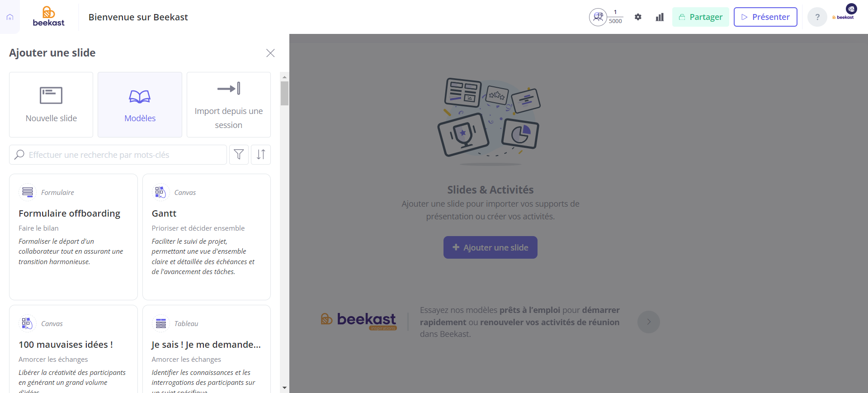The image size is (868, 393).
Task: Click Tableau type icon on card
Action: coord(160,323)
